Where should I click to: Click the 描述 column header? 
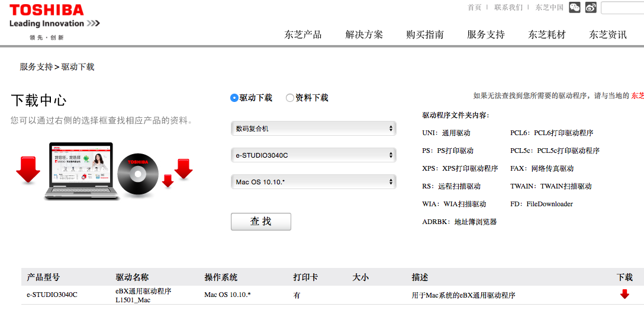pos(420,277)
